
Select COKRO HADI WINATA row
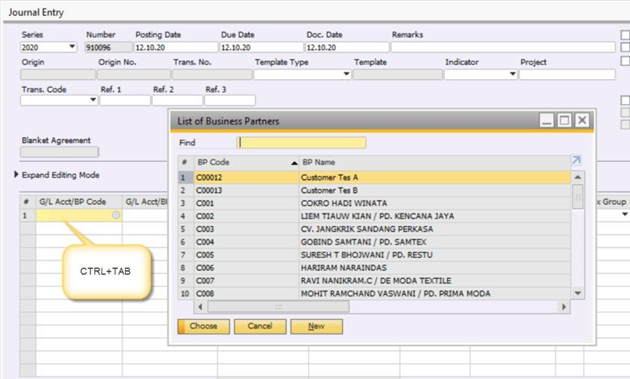374,203
